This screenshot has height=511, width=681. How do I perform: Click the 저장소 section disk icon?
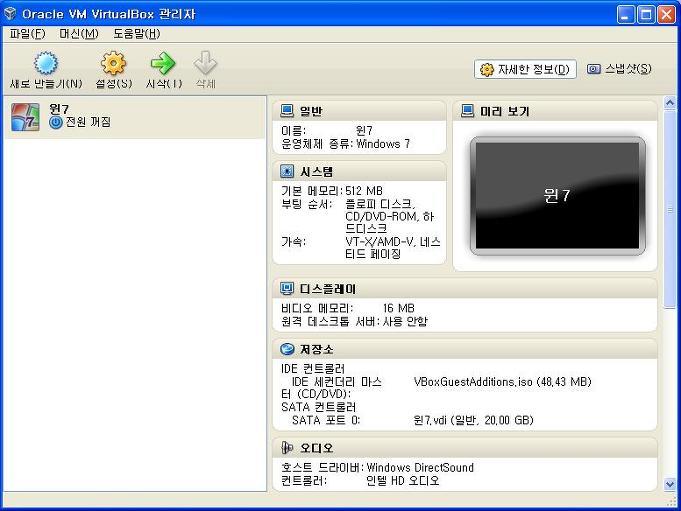[x=287, y=349]
